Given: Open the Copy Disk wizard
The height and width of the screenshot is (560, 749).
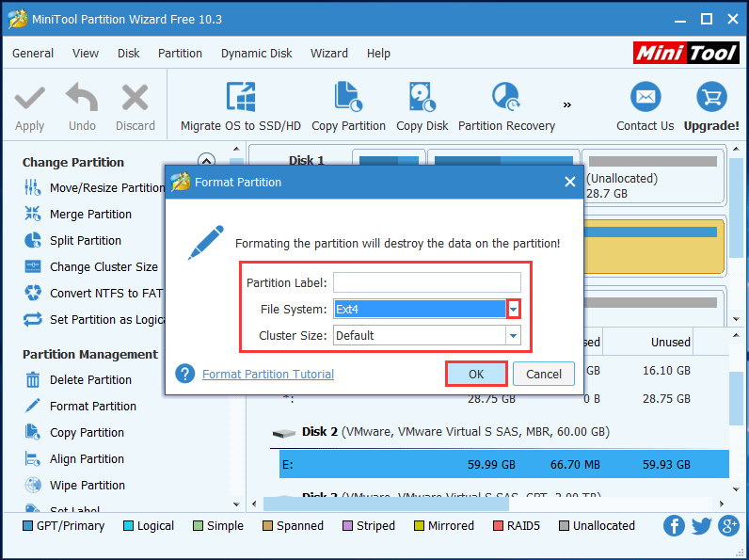Looking at the screenshot, I should 422,107.
